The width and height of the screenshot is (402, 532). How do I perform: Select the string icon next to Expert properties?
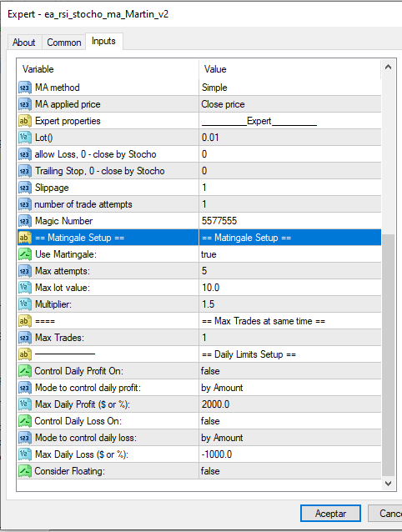25,121
